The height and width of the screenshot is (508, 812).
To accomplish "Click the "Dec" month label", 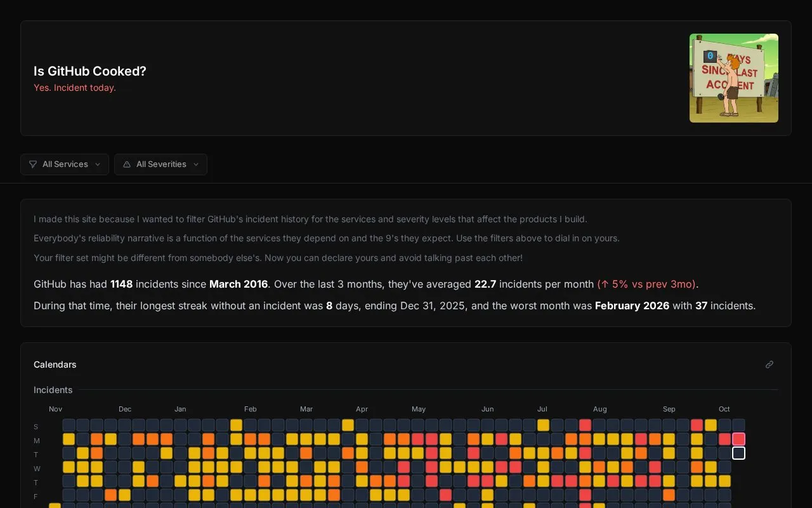I will pyautogui.click(x=125, y=409).
